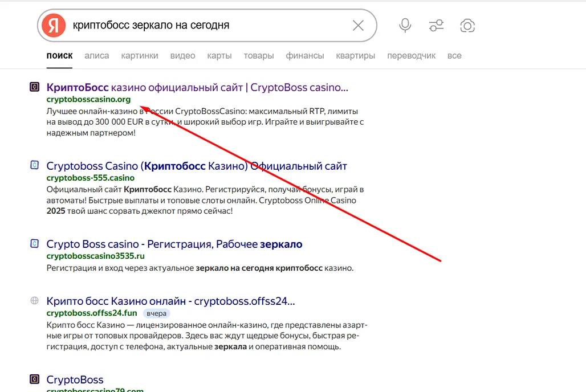Click the favicon beside the CryptoBoss result
This screenshot has width=586, height=392.
pyautogui.click(x=34, y=379)
